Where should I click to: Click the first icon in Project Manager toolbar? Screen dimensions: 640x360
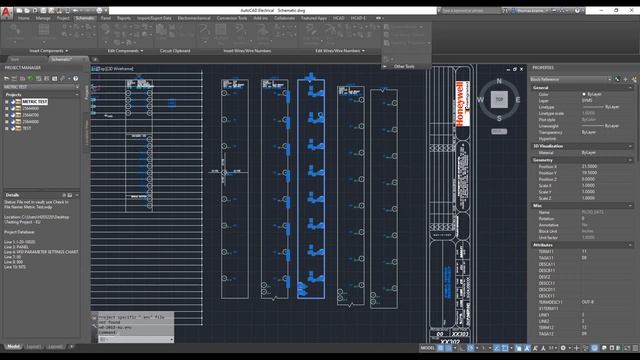(x=7, y=78)
